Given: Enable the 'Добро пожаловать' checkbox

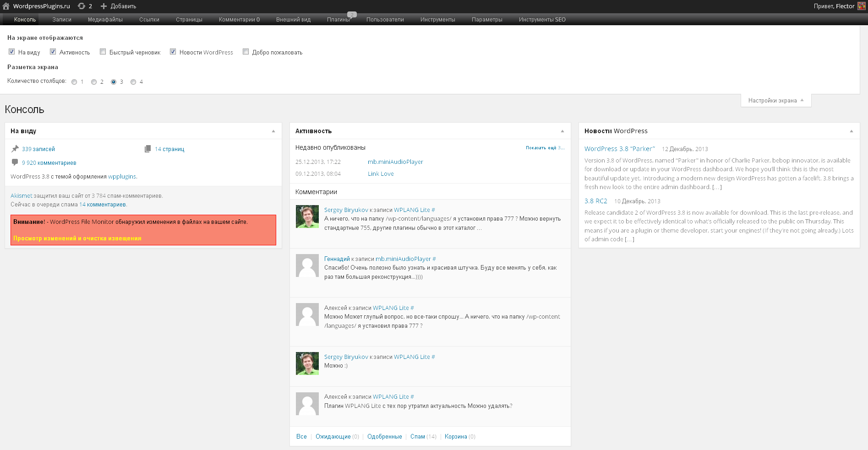Looking at the screenshot, I should [x=246, y=52].
